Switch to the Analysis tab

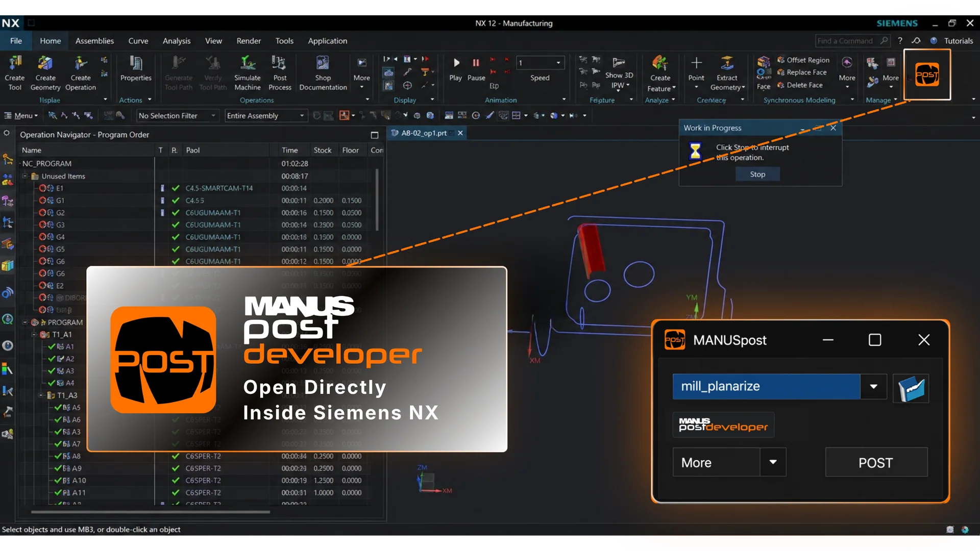click(177, 41)
